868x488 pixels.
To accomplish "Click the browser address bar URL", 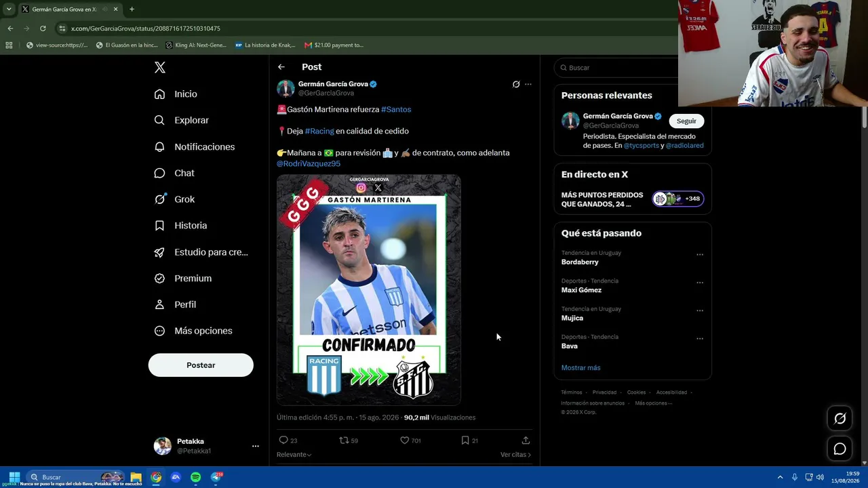I will click(146, 28).
